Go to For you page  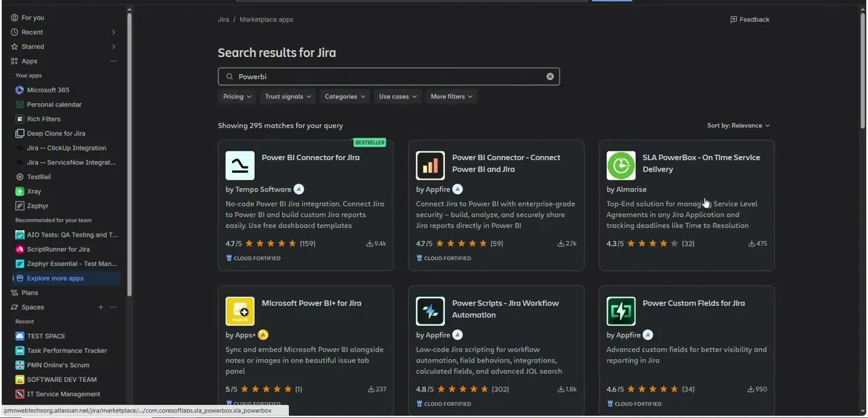33,18
